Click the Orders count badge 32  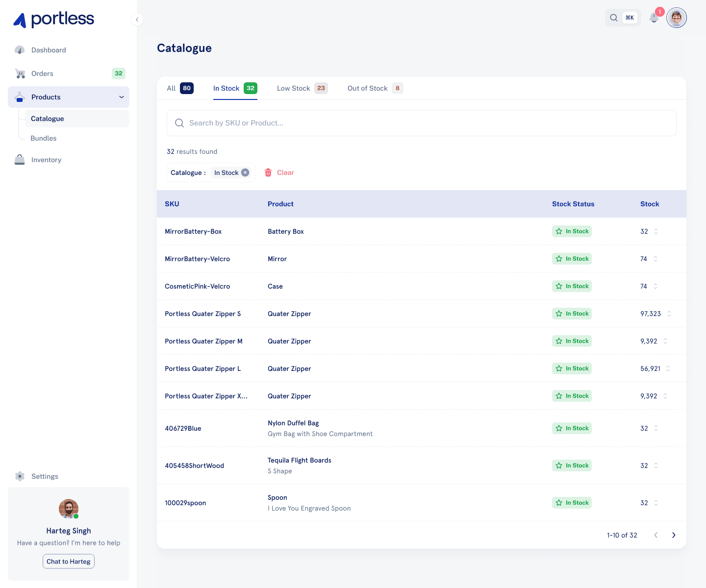[119, 73]
